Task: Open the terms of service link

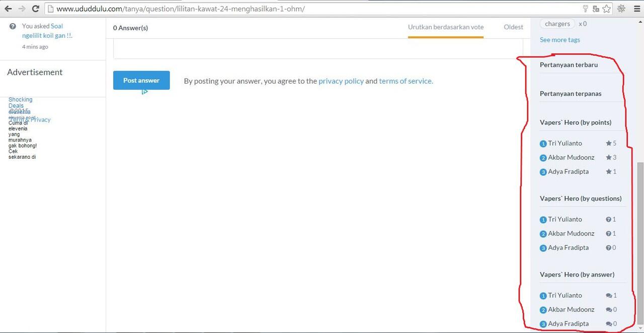Action: (x=405, y=81)
